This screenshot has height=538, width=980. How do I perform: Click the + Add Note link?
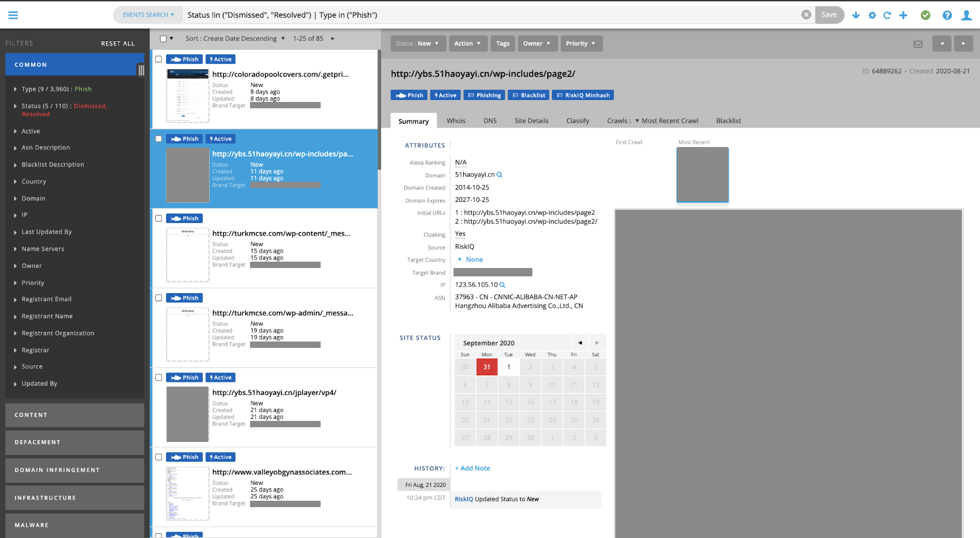[x=473, y=468]
